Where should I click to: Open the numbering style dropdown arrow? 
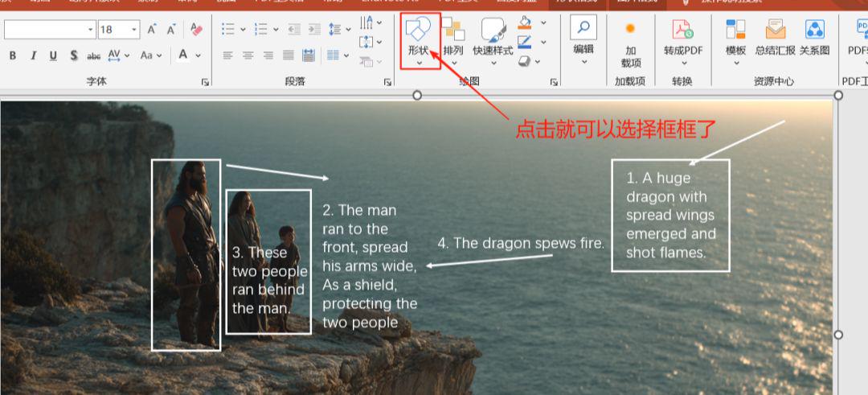[276, 29]
